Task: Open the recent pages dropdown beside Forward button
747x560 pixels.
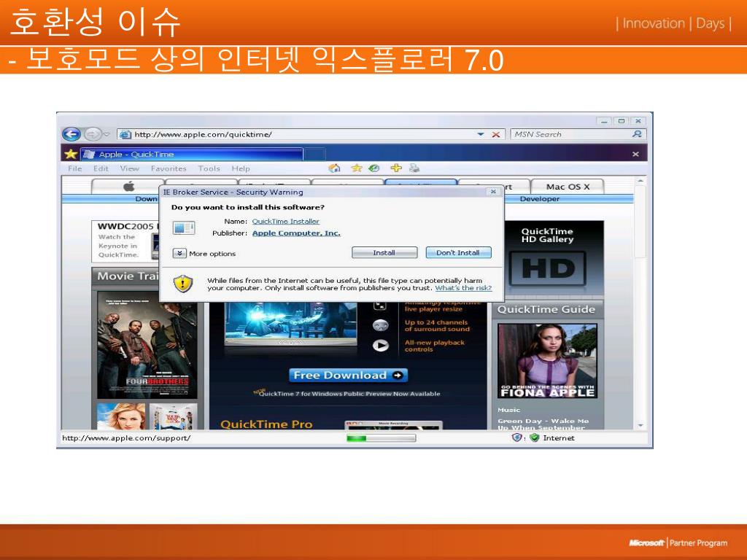Action: pyautogui.click(x=107, y=134)
